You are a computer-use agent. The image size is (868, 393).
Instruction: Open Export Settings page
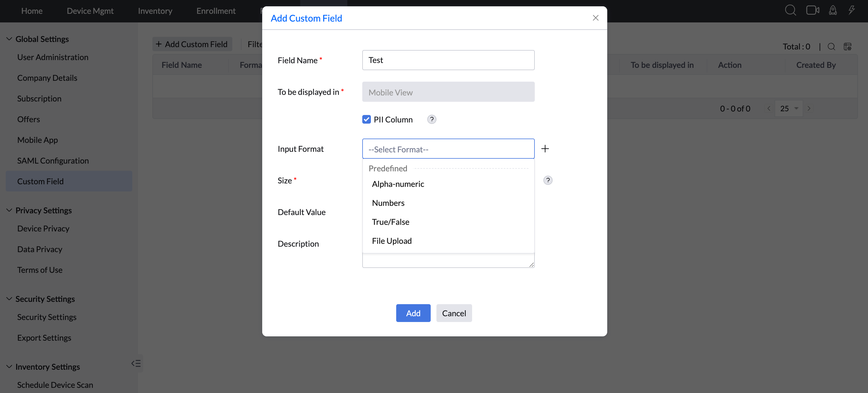(x=44, y=338)
